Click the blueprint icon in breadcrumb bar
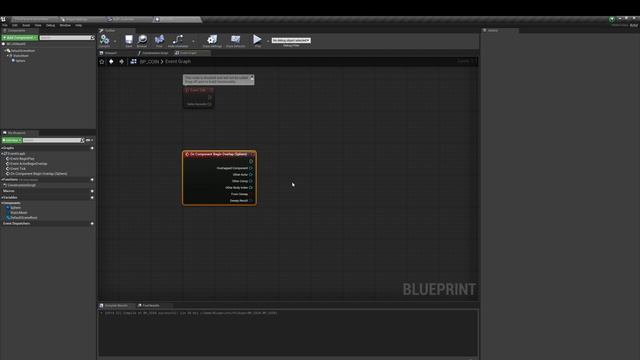Viewport: 640px width, 360px height. pos(133,62)
